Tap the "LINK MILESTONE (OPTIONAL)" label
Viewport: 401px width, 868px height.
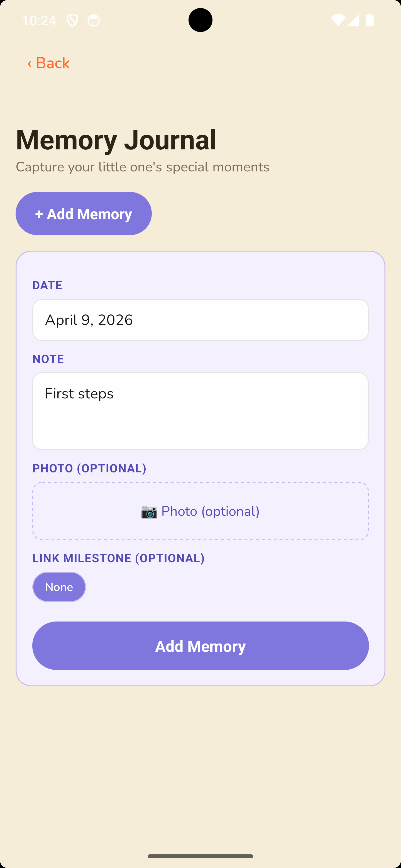click(118, 558)
